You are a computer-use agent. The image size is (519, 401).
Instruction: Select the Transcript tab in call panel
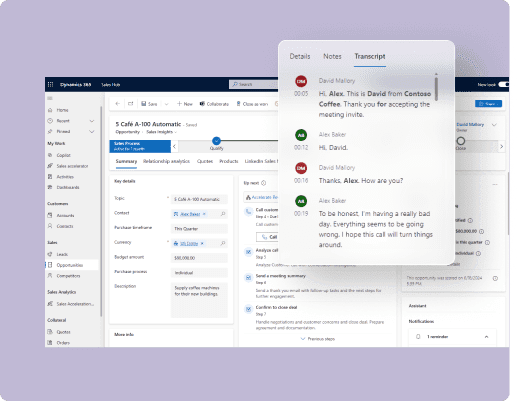(370, 56)
